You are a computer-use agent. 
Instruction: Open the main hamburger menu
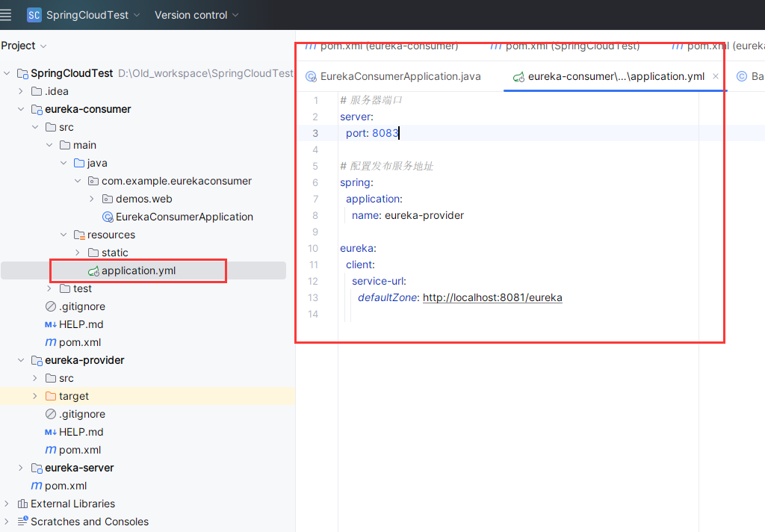point(7,15)
